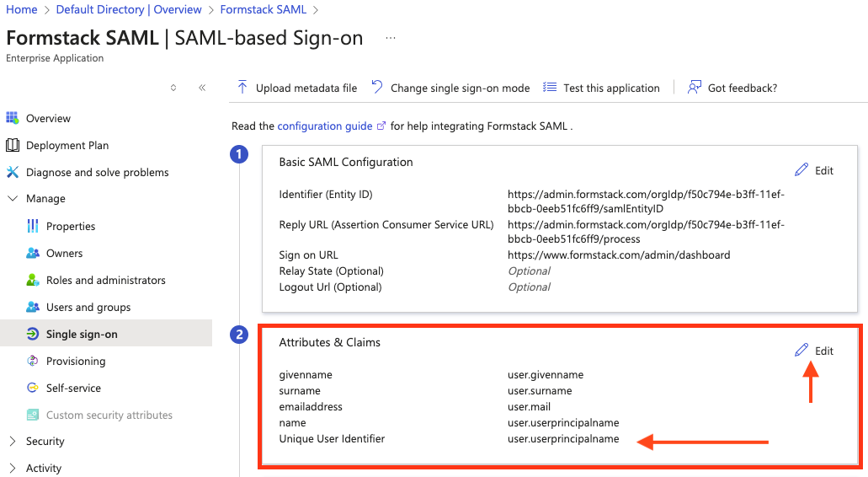Click the Roles and administrators icon

pos(33,280)
